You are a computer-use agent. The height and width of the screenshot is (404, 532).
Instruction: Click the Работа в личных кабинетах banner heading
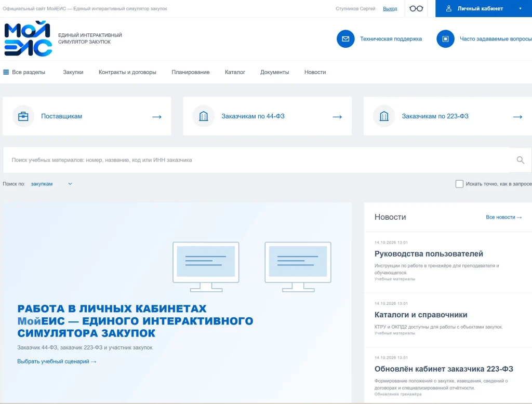[x=135, y=320]
